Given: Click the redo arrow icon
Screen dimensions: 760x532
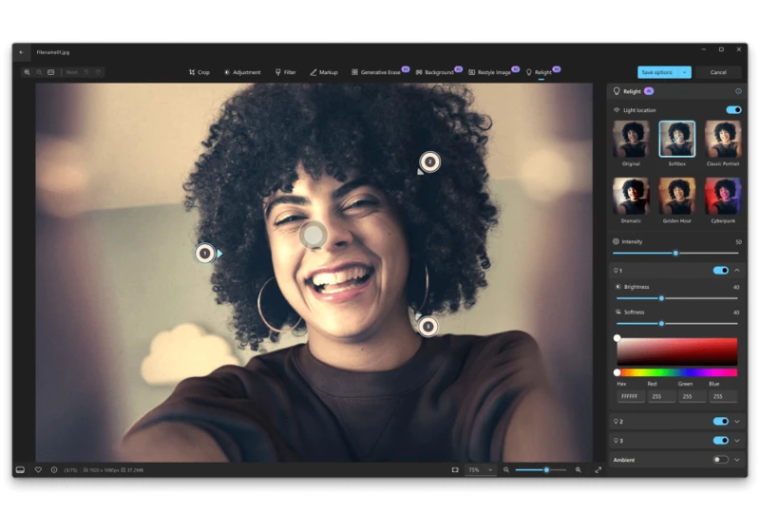Looking at the screenshot, I should tap(98, 72).
